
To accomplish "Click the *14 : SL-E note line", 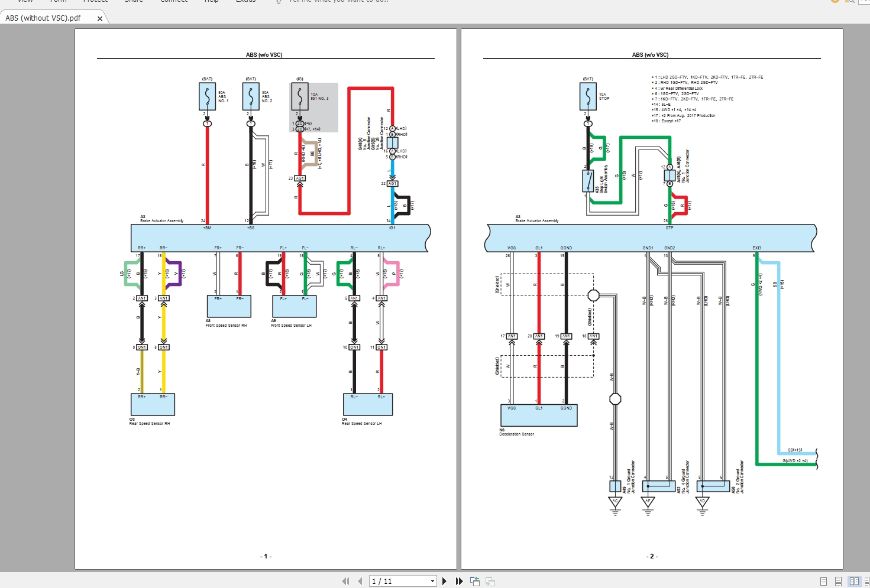I will pos(661,105).
